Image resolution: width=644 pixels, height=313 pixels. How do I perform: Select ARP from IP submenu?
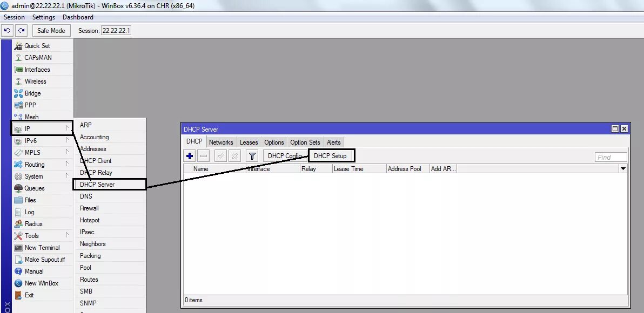[86, 125]
